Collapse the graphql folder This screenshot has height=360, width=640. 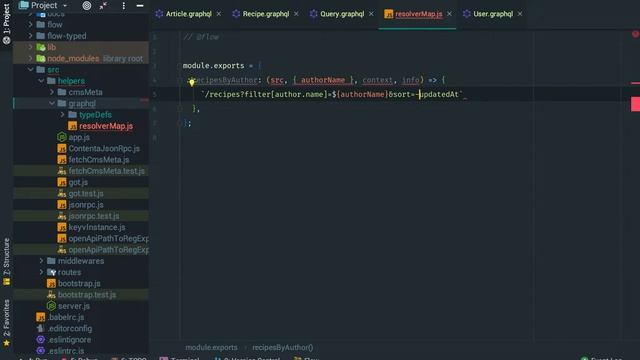pyautogui.click(x=52, y=103)
